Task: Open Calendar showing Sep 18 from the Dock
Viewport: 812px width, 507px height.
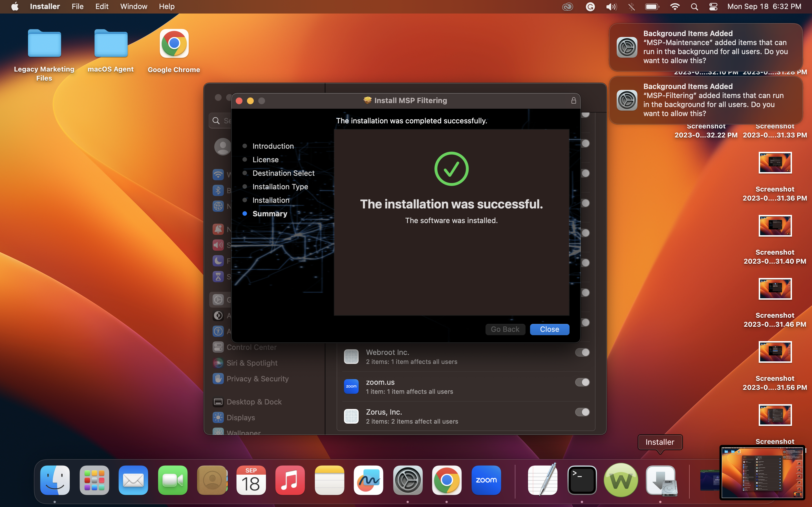Action: click(251, 480)
